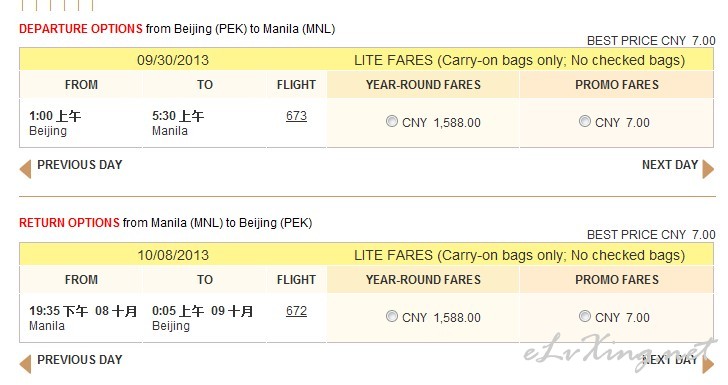The image size is (728, 385).
Task: Choose return year-round fare CNY 1,588.00
Action: coord(392,317)
